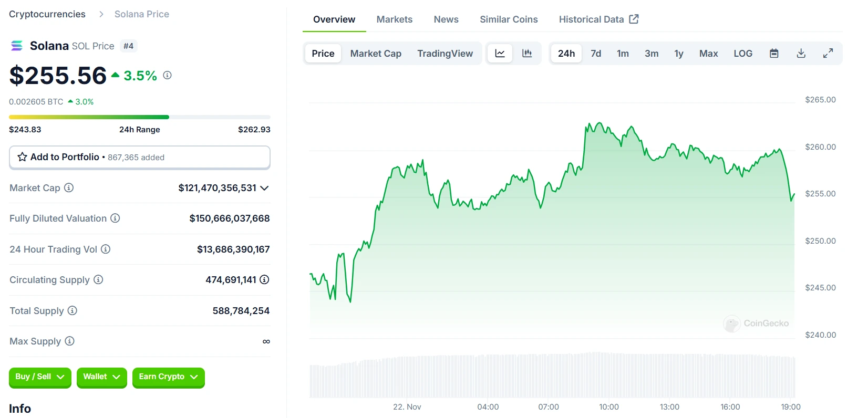Open the Buy / Sell dropdown
Viewport: 868px width, 418px height.
[x=40, y=377]
